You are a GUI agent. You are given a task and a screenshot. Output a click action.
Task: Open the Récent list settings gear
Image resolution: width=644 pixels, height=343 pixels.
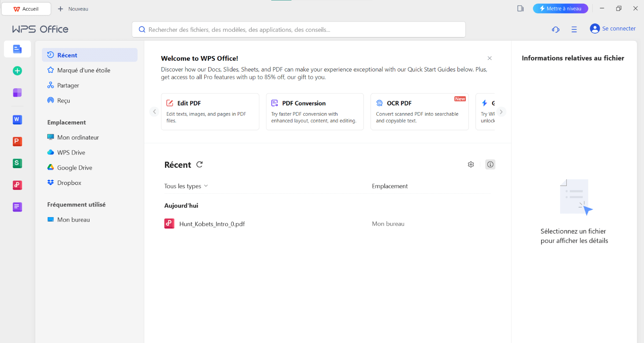click(x=471, y=165)
